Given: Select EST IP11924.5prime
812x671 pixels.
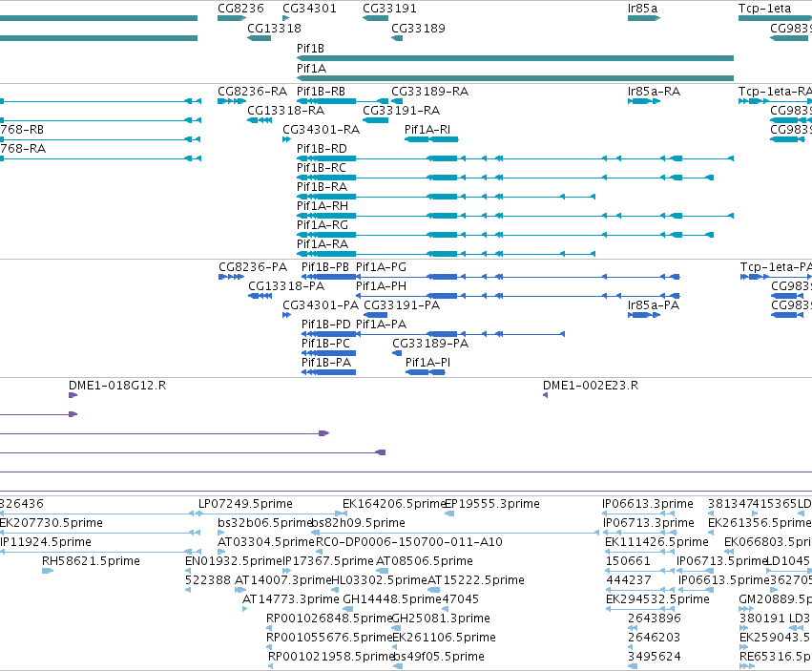Looking at the screenshot, I should pyautogui.click(x=46, y=542).
